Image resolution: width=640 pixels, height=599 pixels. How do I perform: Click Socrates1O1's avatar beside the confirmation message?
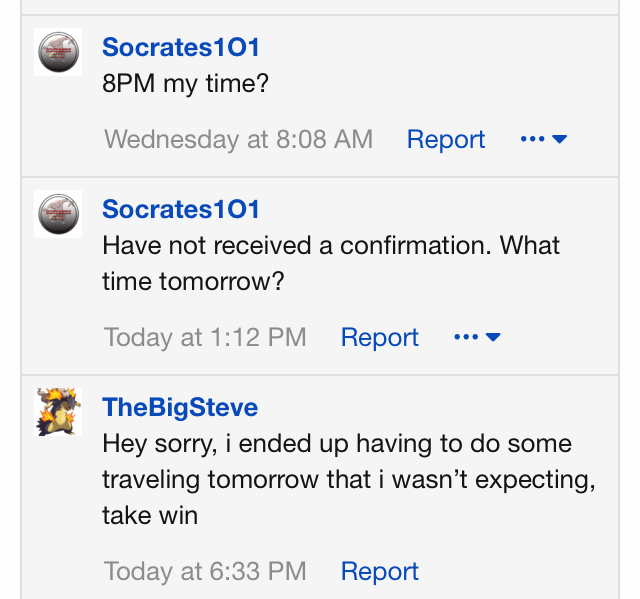click(58, 214)
